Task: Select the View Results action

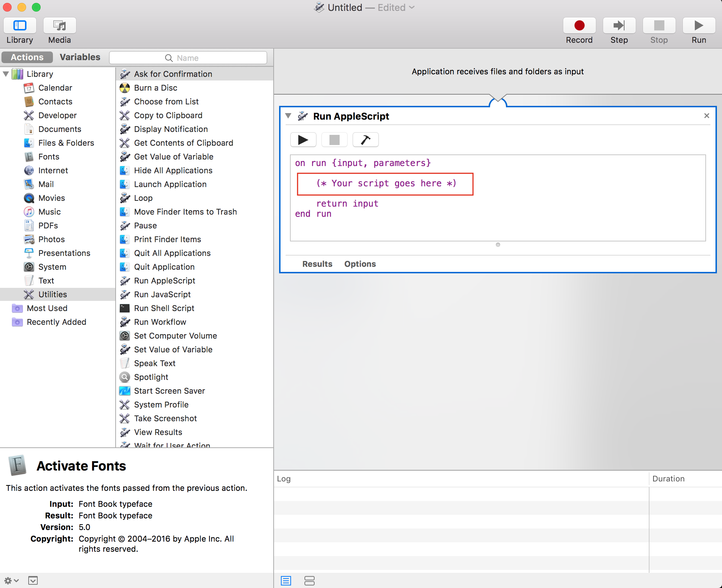Action: pyautogui.click(x=195, y=432)
